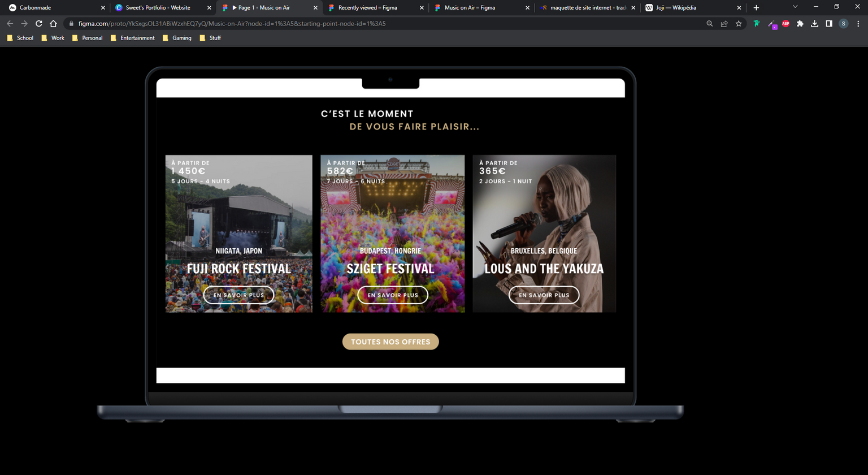Image resolution: width=868 pixels, height=475 pixels.
Task: Open the Work bookmarks folder
Action: (x=53, y=38)
